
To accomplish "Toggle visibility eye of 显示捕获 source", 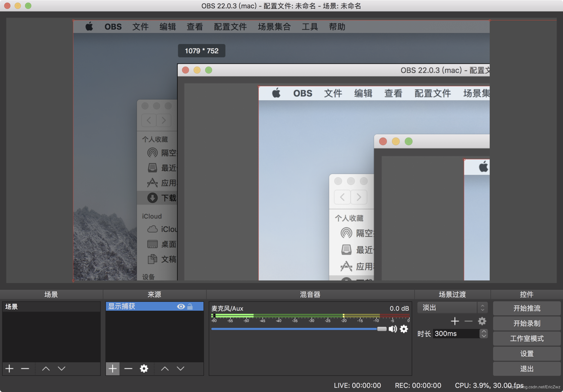I will [181, 307].
